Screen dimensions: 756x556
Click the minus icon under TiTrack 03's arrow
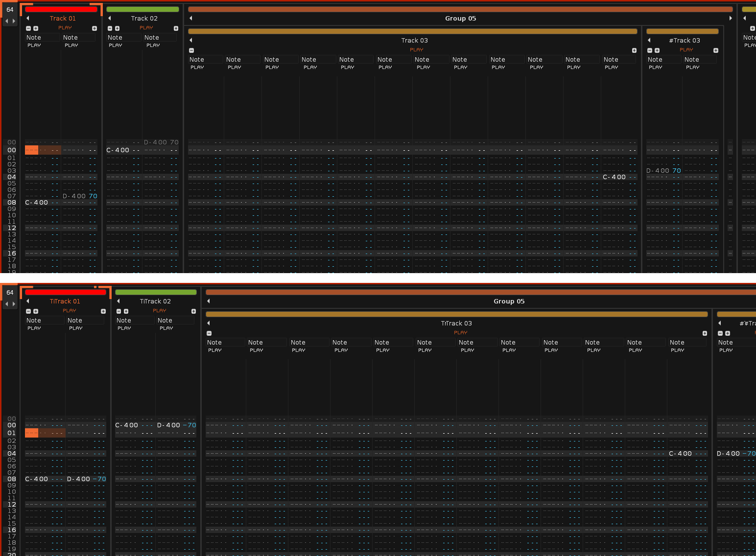(209, 333)
